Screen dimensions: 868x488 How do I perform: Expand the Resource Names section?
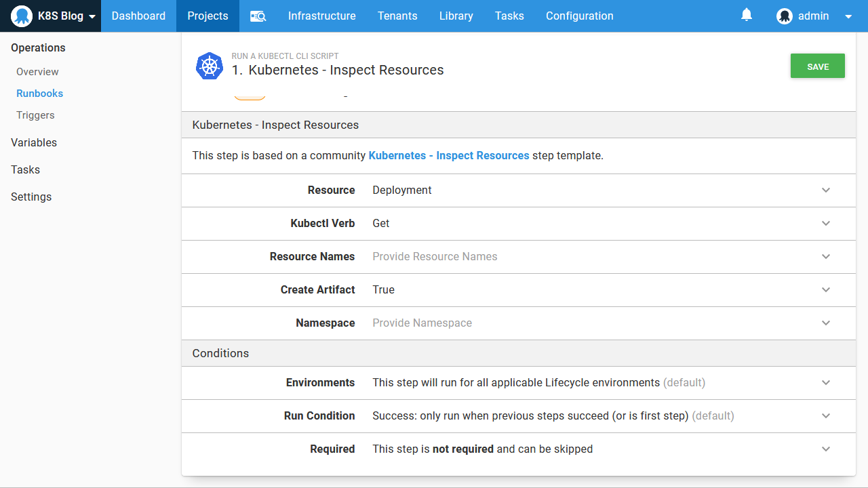pos(826,257)
